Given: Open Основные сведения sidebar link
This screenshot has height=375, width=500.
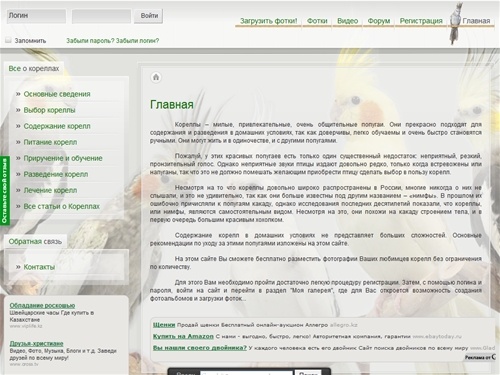Looking at the screenshot, I should tap(57, 94).
